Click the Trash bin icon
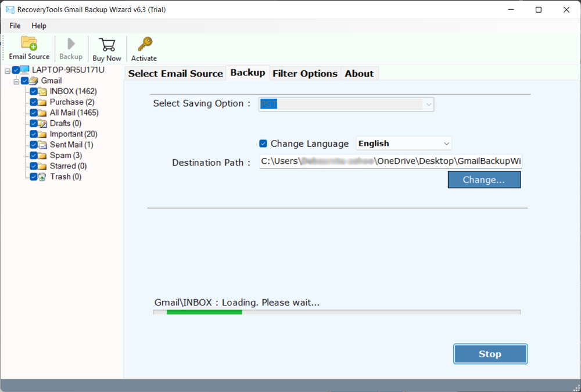Screen dimensions: 581x392 42,177
